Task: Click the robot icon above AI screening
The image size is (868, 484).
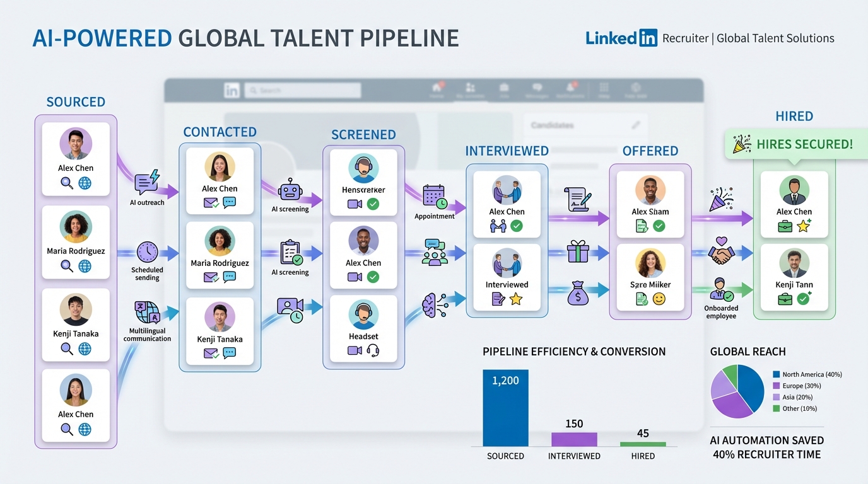Action: coord(290,189)
